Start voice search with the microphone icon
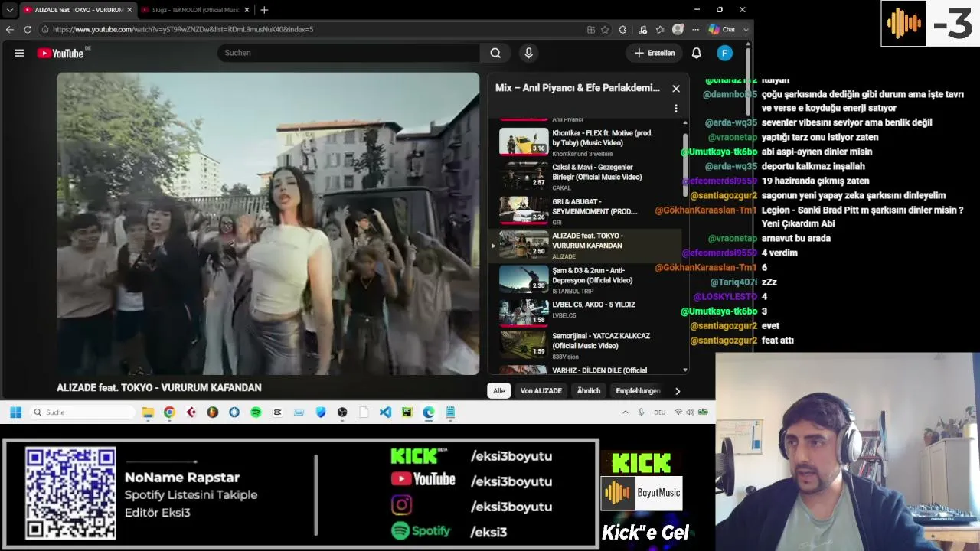 528,53
